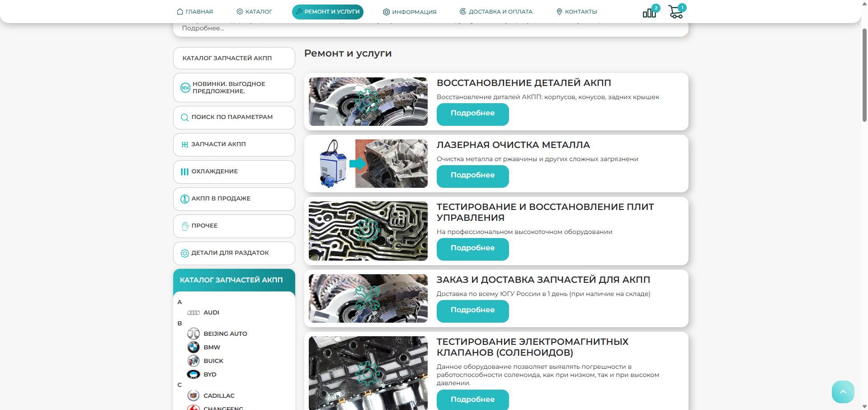Open the Главная menu item
This screenshot has height=410, width=868.
click(x=195, y=12)
